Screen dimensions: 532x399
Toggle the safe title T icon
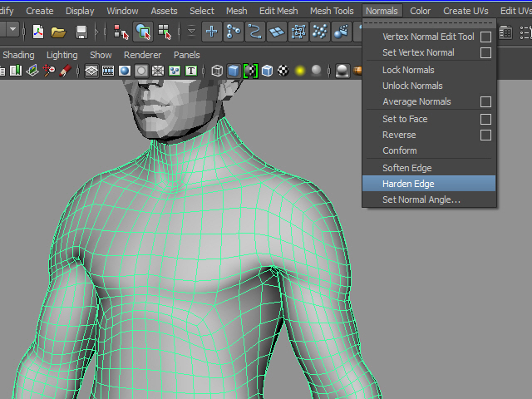[x=191, y=71]
